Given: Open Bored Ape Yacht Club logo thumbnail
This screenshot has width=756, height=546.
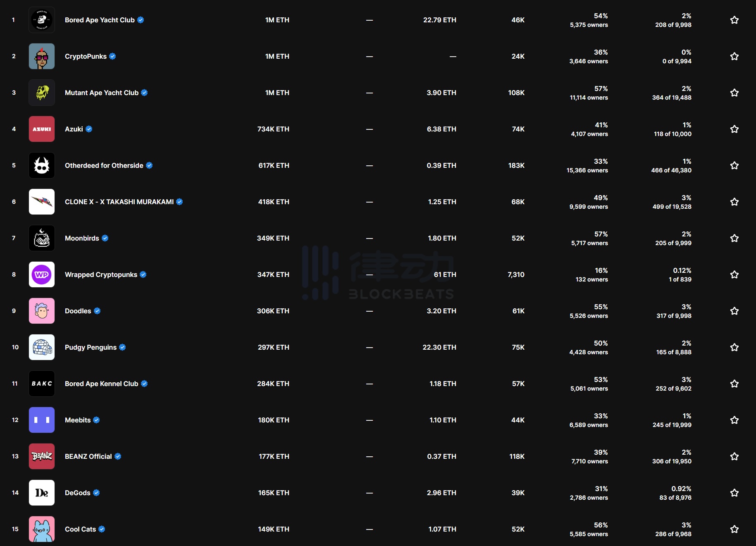Looking at the screenshot, I should click(42, 20).
